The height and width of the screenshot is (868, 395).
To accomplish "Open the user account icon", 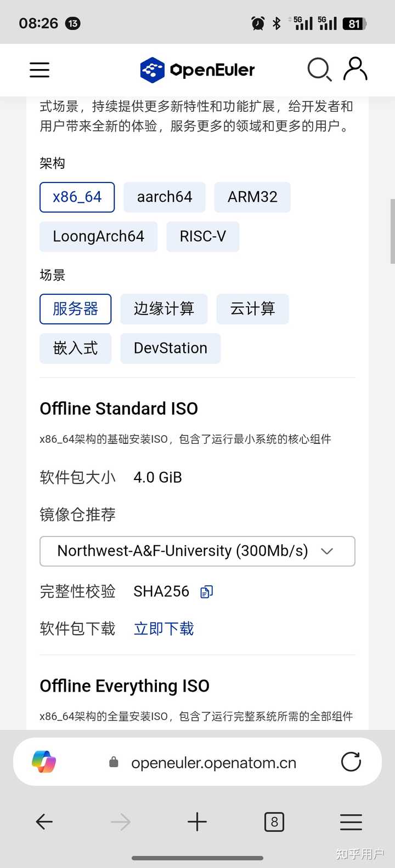I will (x=356, y=69).
